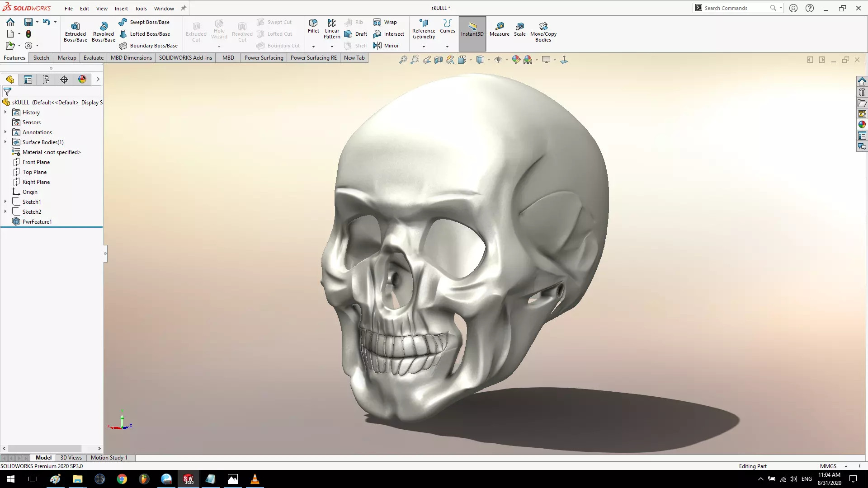Open the SOLIDWORKS Add-Ins tab
This screenshot has height=488, width=868.
coord(185,58)
